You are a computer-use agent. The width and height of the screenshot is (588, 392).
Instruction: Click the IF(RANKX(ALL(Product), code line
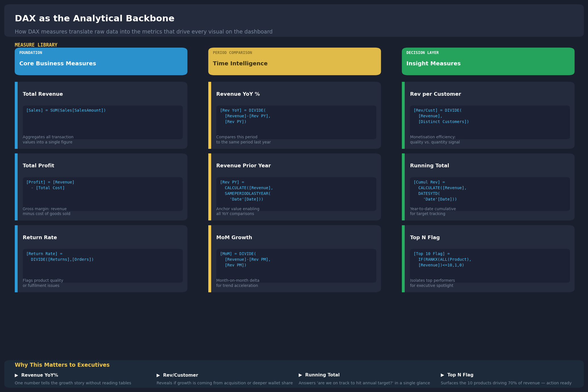coord(445,259)
